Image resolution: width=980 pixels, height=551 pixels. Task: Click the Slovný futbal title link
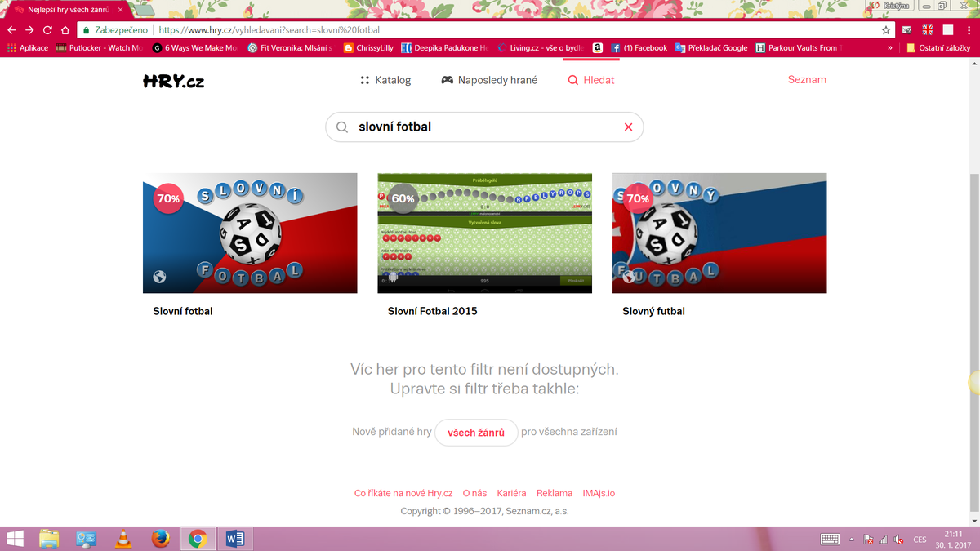[653, 311]
